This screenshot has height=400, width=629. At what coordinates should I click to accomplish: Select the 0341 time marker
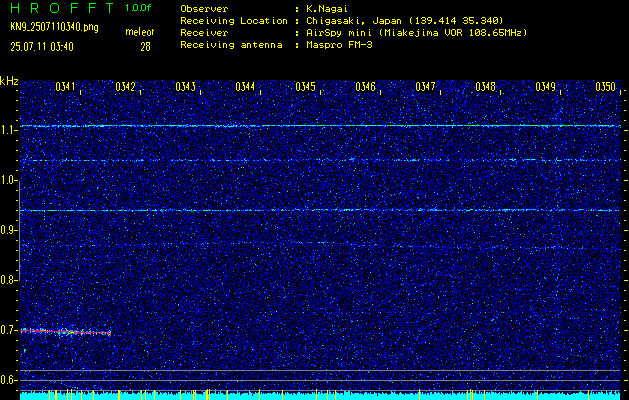tap(65, 87)
